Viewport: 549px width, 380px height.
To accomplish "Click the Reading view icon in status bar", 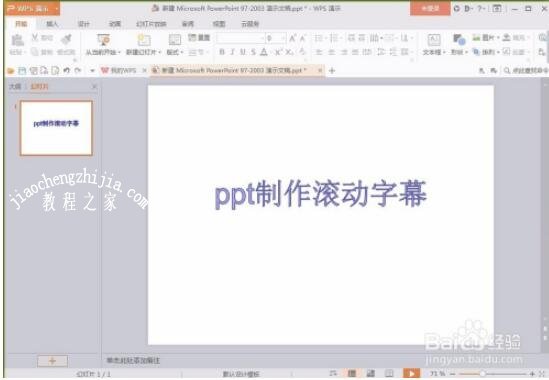I will point(389,373).
